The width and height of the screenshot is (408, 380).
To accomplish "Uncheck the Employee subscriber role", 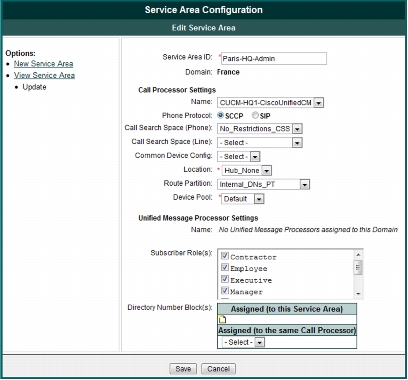I will pos(225,268).
